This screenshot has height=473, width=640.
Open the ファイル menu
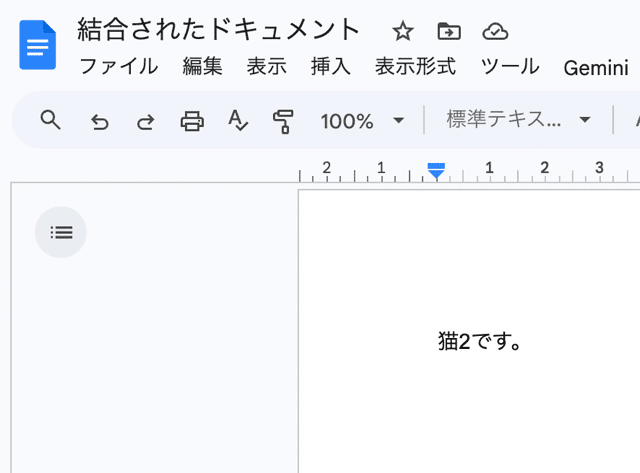(119, 67)
